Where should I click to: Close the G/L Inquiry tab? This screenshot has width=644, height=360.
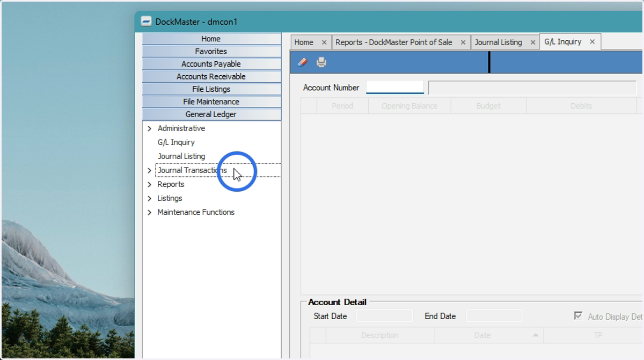592,41
